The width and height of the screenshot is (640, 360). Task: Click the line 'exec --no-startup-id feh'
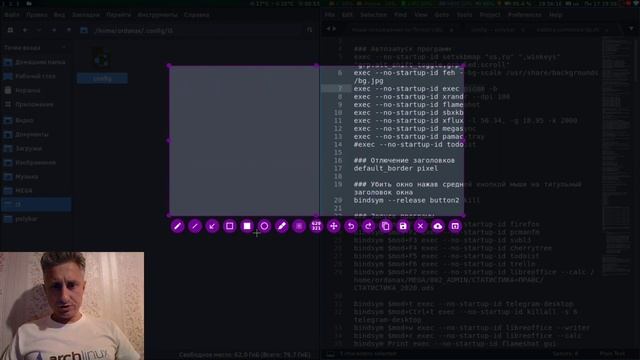click(404, 73)
